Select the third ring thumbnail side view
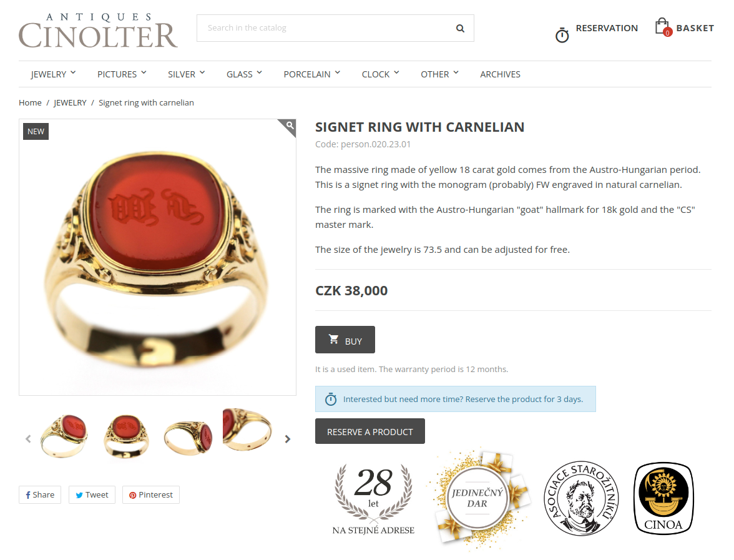 [188, 437]
